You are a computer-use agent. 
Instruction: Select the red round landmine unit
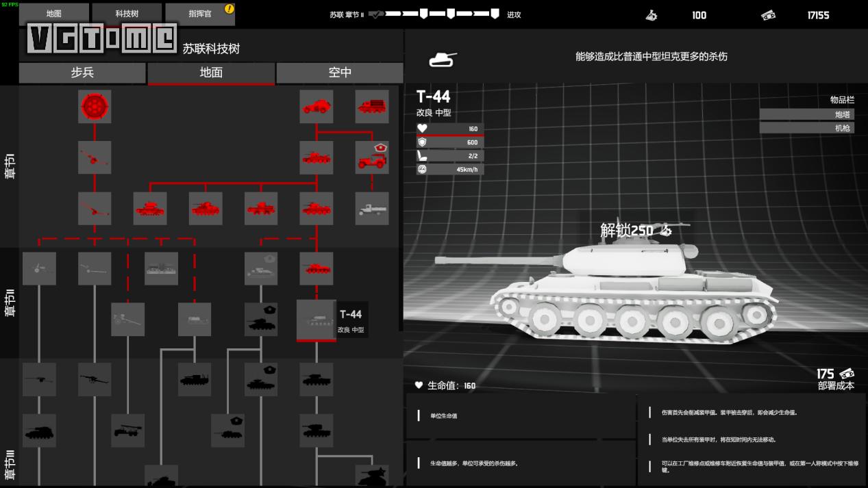[x=95, y=107]
